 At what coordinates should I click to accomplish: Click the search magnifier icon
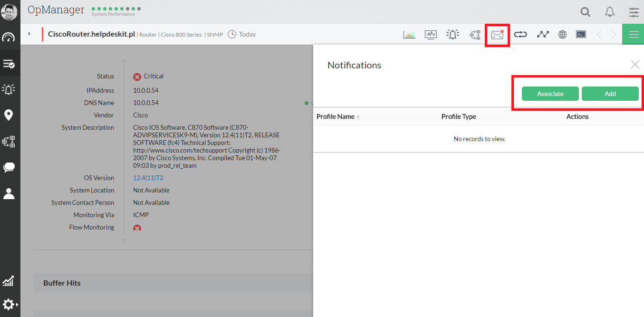[586, 12]
